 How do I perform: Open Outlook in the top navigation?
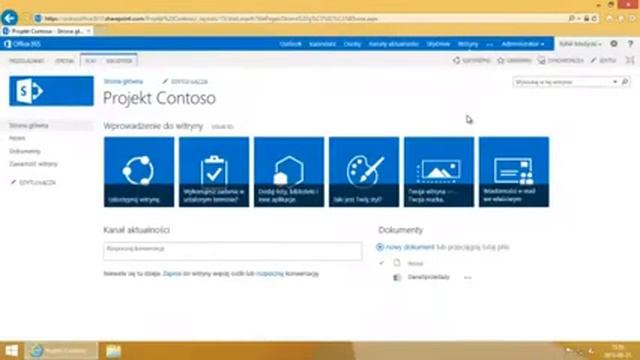click(291, 44)
